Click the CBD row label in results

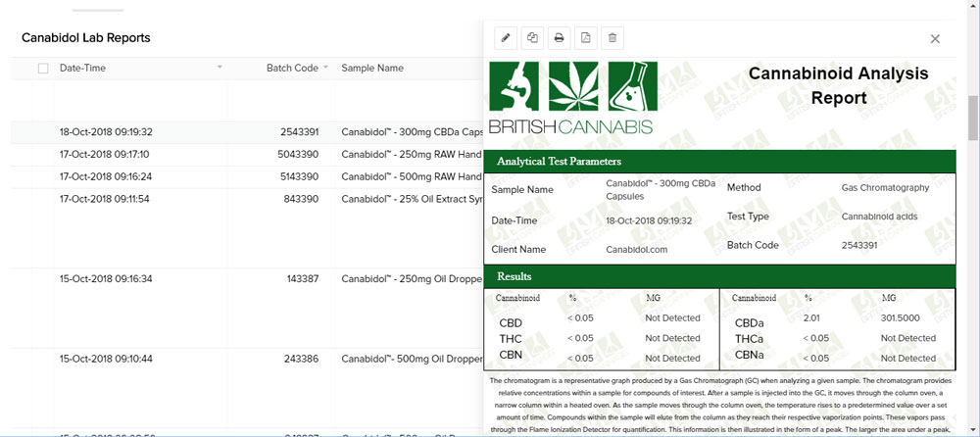click(x=511, y=323)
